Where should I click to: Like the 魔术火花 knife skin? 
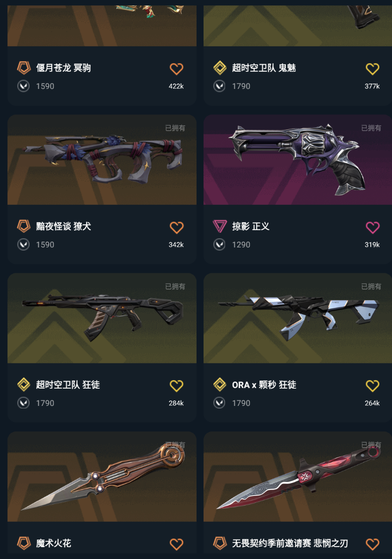[176, 544]
